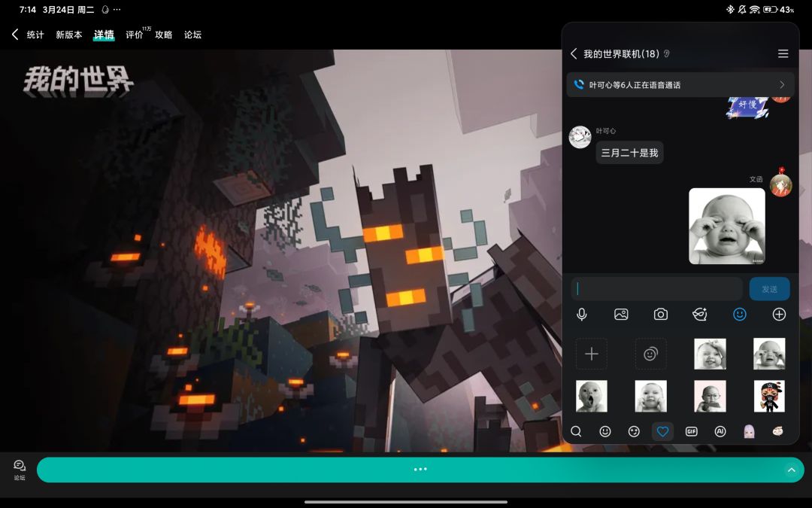This screenshot has width=812, height=508.
Task: Go back from group chat header
Action: pos(573,53)
